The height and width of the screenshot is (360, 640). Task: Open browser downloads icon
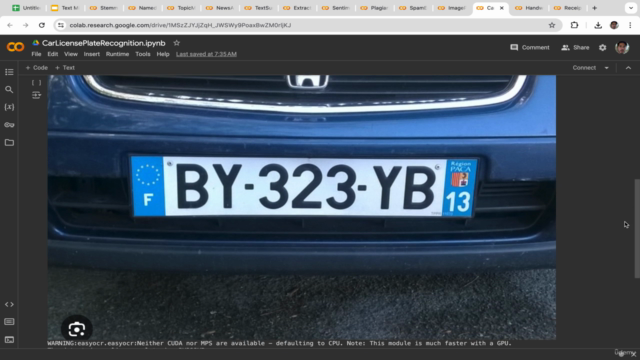click(x=598, y=25)
